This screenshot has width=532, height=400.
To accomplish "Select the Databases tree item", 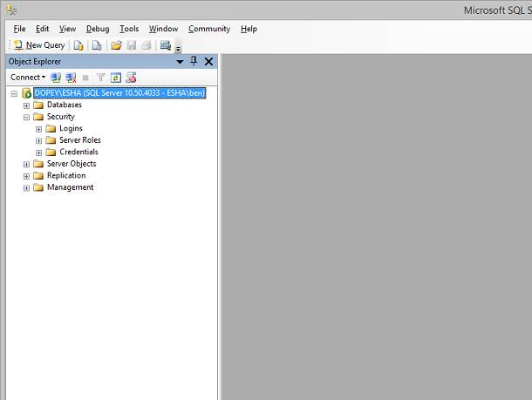I will 65,105.
